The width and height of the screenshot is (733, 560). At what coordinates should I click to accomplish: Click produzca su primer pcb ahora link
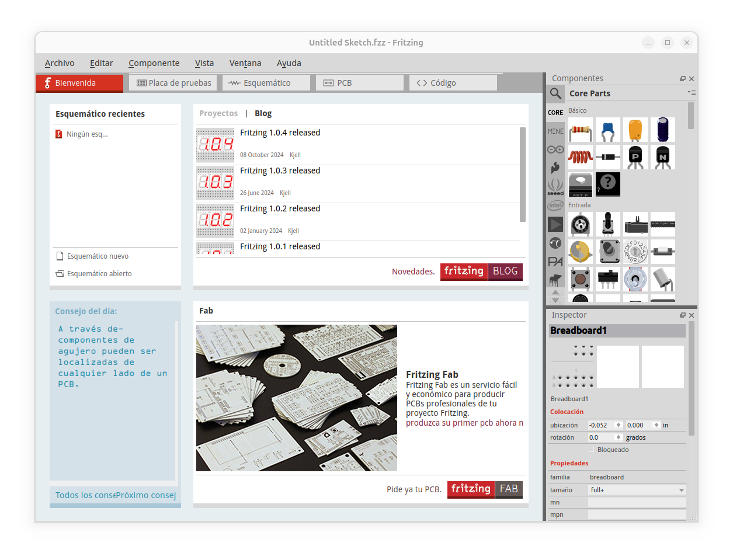coord(464,423)
